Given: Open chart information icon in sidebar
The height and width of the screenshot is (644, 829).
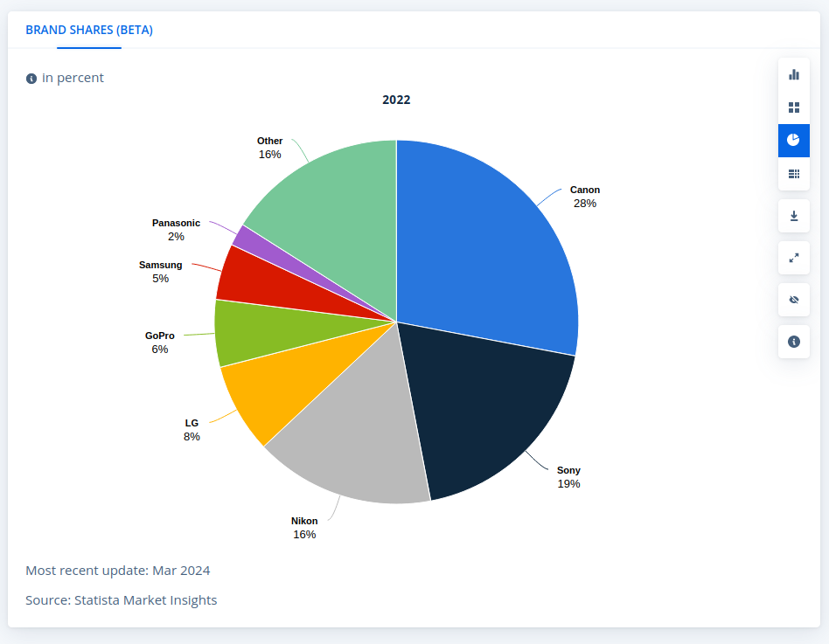Looking at the screenshot, I should 793,342.
